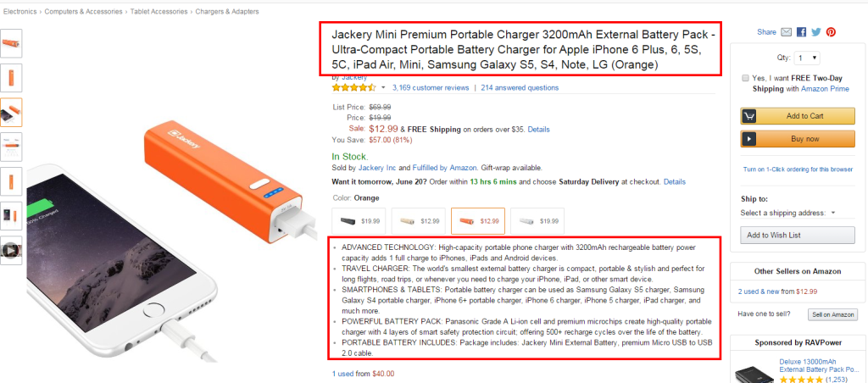Expand the shipping address selector
Screen dimensions: 868x383
(x=787, y=213)
